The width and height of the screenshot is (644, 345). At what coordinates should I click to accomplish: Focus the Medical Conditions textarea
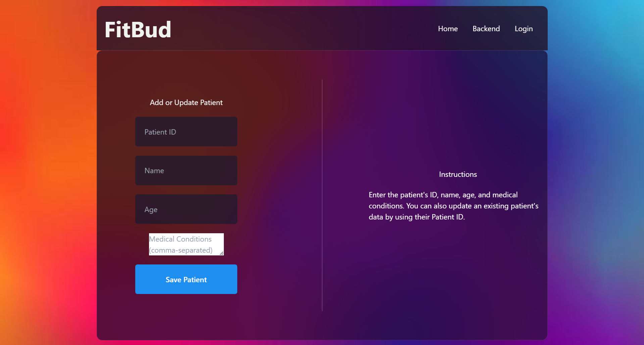pyautogui.click(x=186, y=244)
